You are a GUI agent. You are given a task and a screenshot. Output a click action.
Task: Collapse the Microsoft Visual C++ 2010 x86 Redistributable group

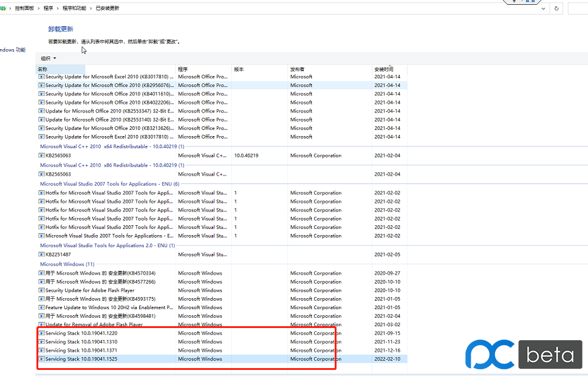pyautogui.click(x=112, y=165)
